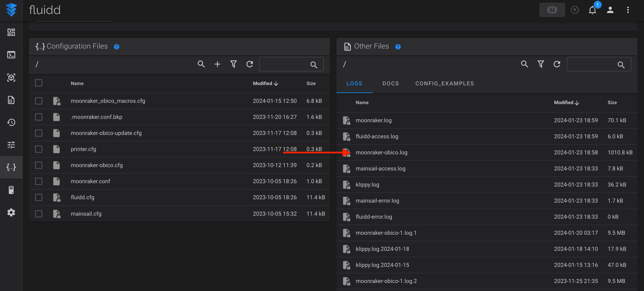Switch to the LOGS tab
This screenshot has height=291, width=644.
[x=354, y=83]
